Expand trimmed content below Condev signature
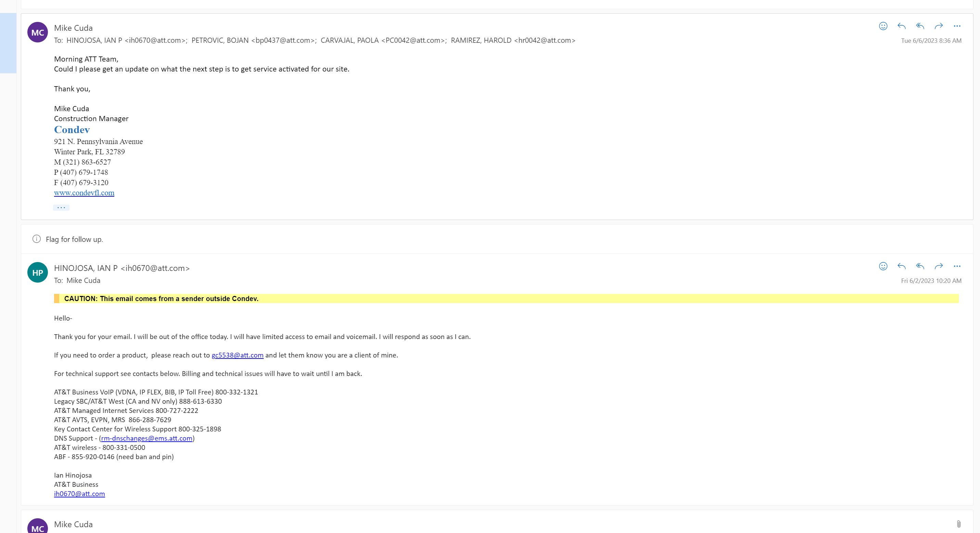Screen dimensions: 980x533 tap(61, 207)
